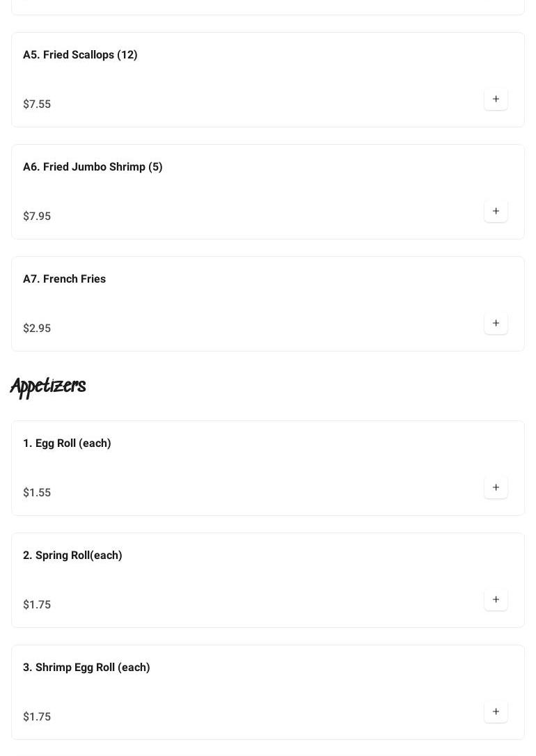Select the A6. Fried Jumbo Shrimp (5) title

click(93, 167)
